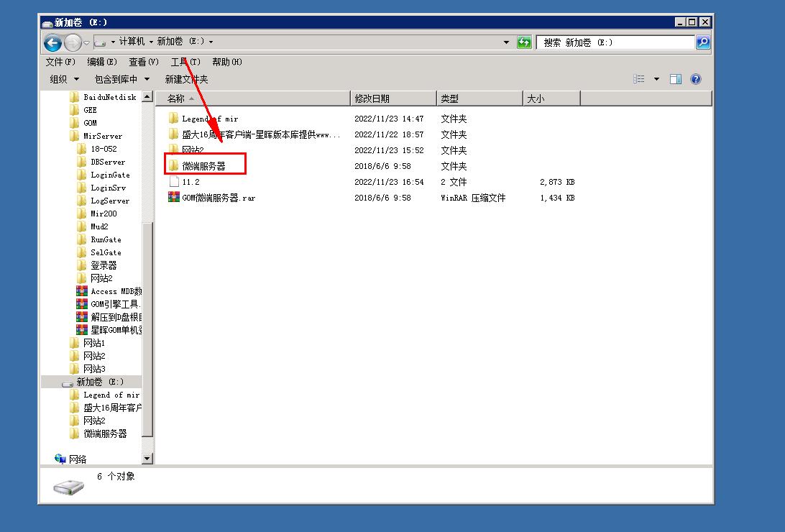
Task: Click the drive icon in title bar
Action: [x=47, y=23]
